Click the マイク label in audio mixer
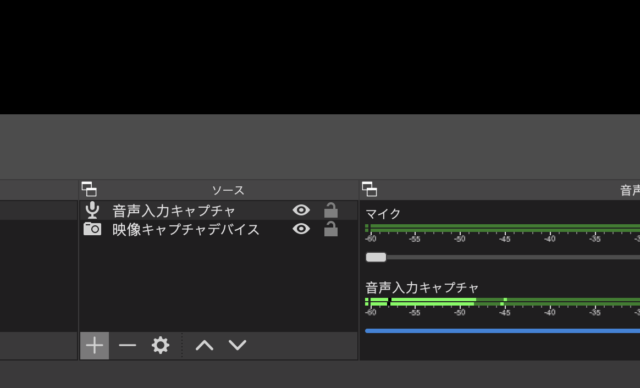The height and width of the screenshot is (388, 640). [x=383, y=214]
